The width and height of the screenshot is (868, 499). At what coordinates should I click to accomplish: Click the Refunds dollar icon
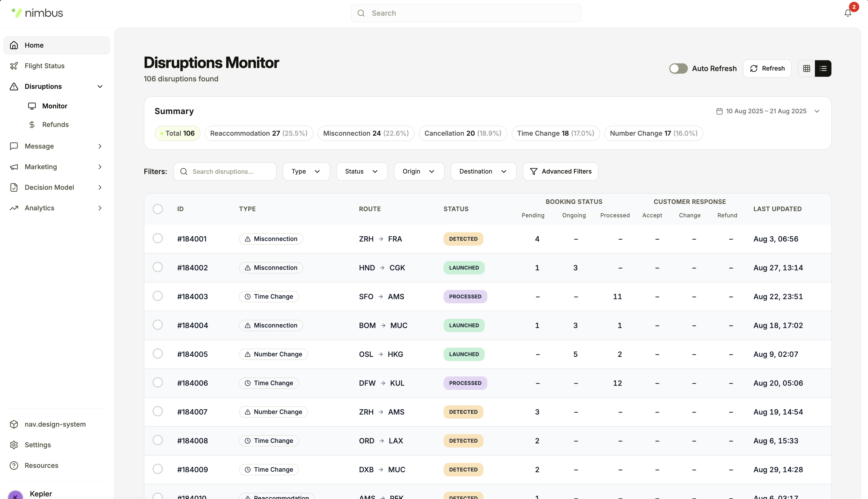[x=32, y=124]
